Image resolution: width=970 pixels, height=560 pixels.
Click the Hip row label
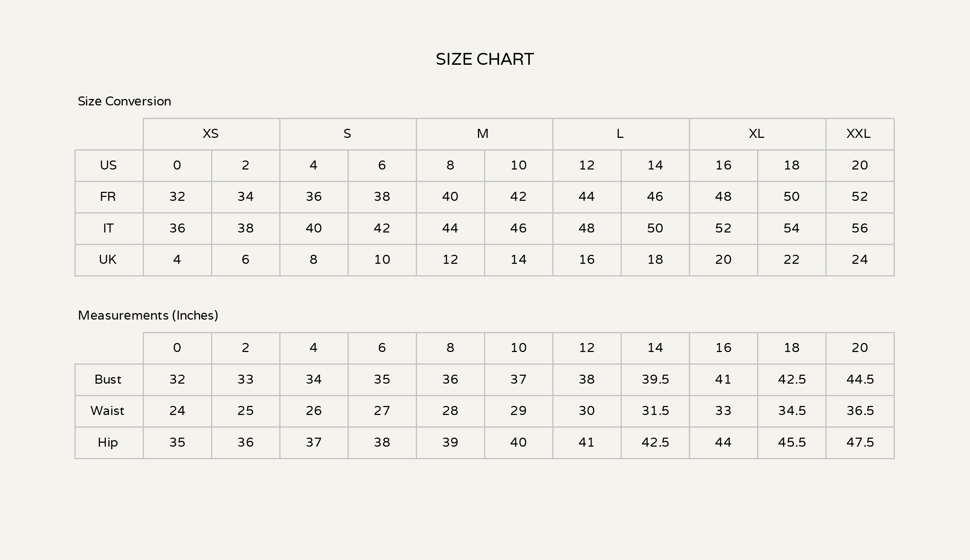108,442
